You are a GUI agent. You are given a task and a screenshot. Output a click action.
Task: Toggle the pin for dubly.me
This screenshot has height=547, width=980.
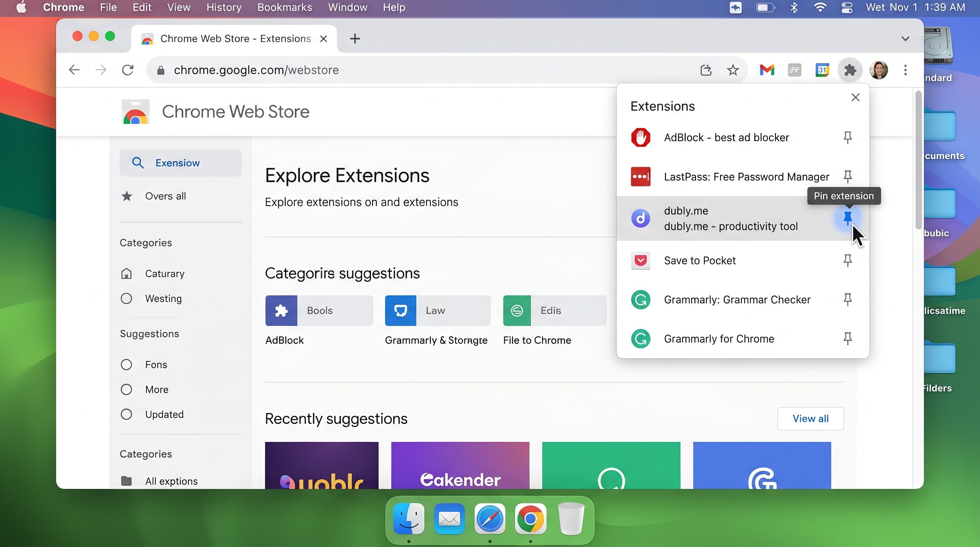(847, 218)
